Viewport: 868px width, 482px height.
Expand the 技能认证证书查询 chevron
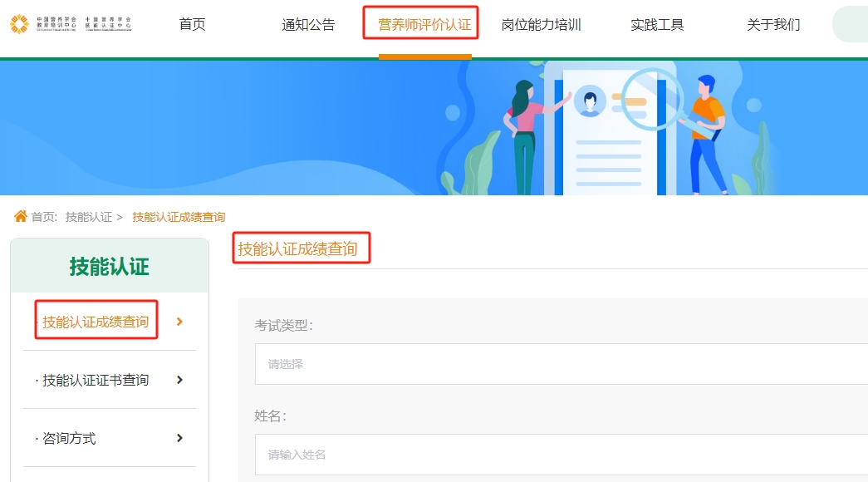click(x=179, y=380)
